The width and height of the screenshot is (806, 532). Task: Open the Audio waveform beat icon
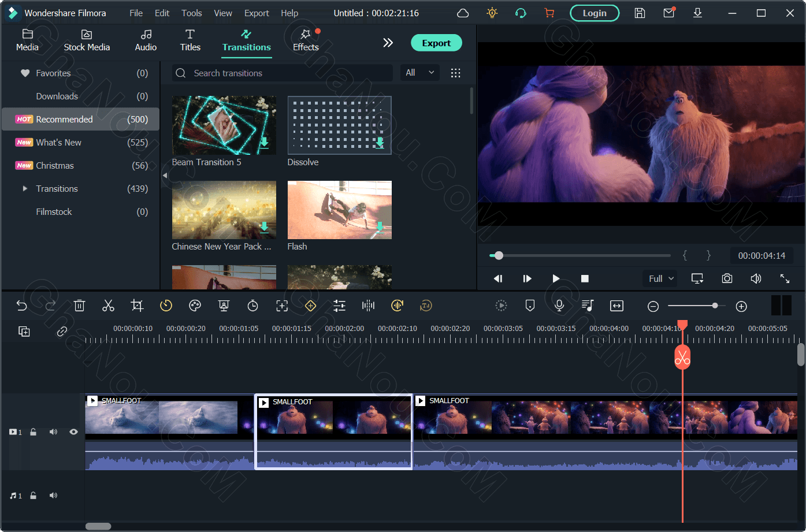click(368, 306)
